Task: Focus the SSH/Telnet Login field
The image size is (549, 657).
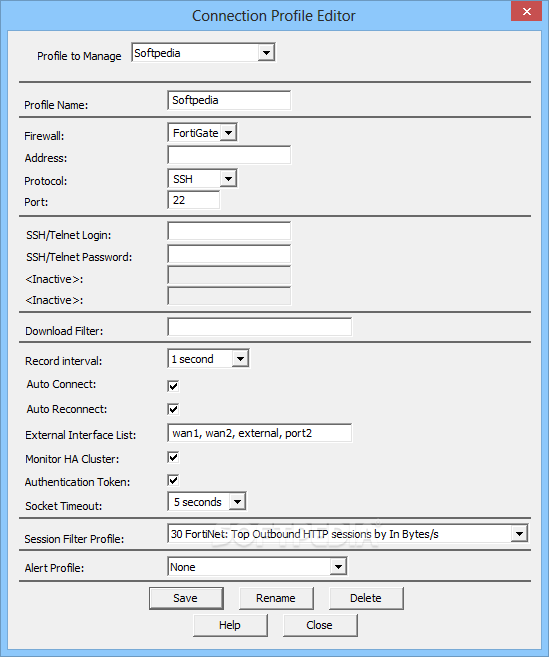Action: coord(229,231)
